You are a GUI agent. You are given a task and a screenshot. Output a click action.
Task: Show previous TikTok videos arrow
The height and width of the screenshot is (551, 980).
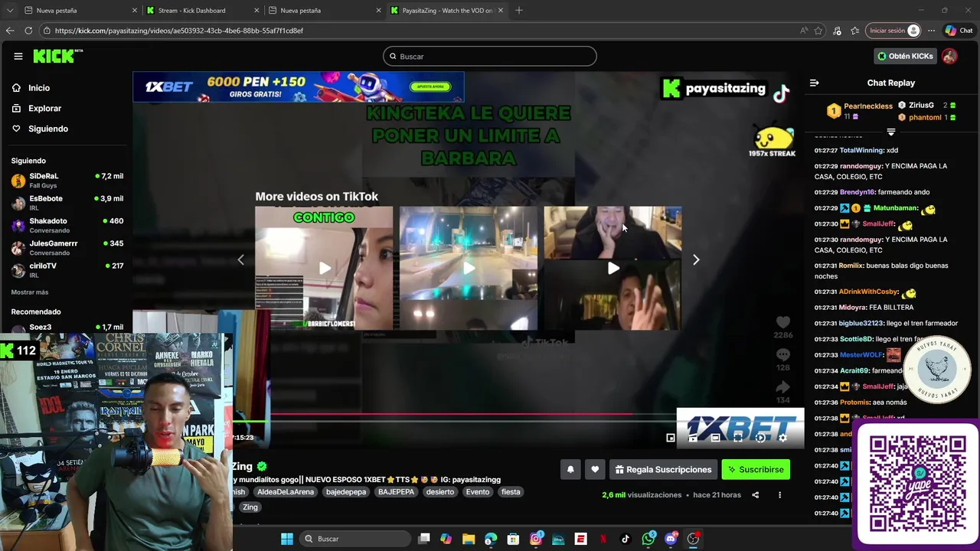(x=240, y=260)
